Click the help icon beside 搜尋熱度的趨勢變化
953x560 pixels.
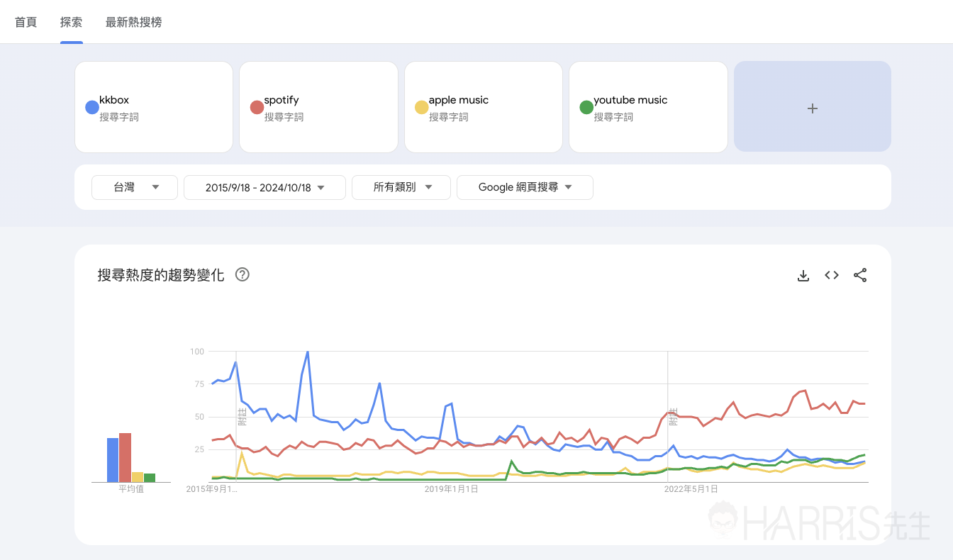pyautogui.click(x=242, y=275)
